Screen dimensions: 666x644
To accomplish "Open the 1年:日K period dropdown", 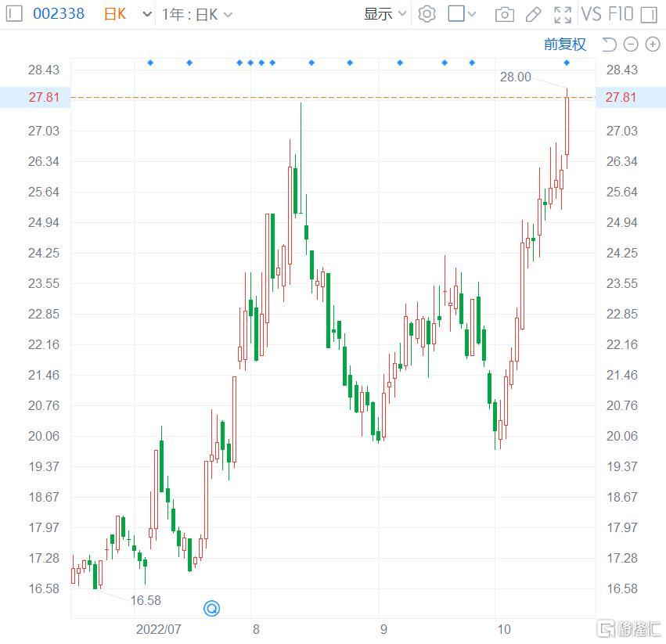I will pos(196,14).
